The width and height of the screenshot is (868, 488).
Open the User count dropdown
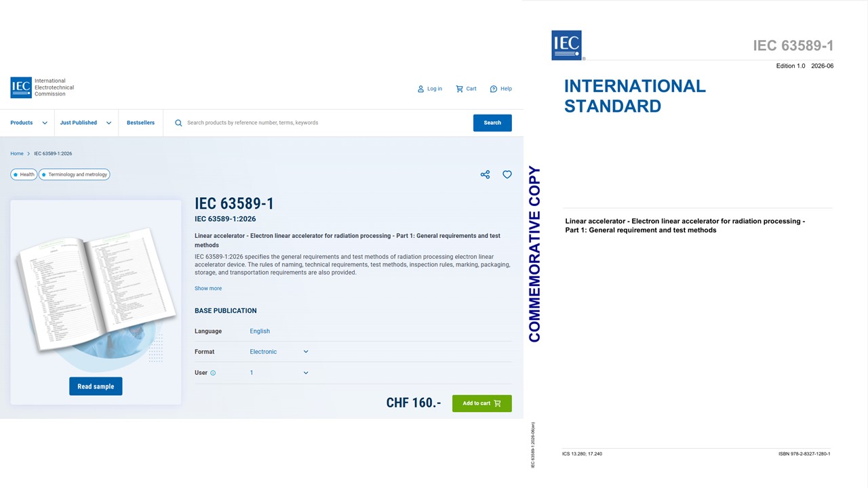coord(279,373)
